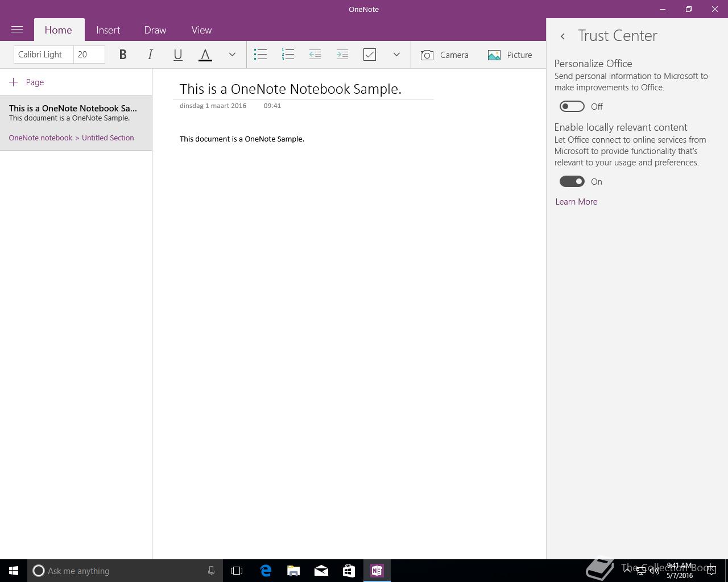Switch to the Home tab
The image size is (728, 582).
coord(58,30)
